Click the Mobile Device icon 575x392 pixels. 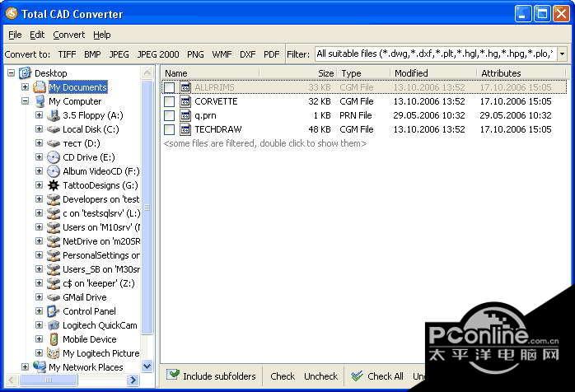point(54,339)
